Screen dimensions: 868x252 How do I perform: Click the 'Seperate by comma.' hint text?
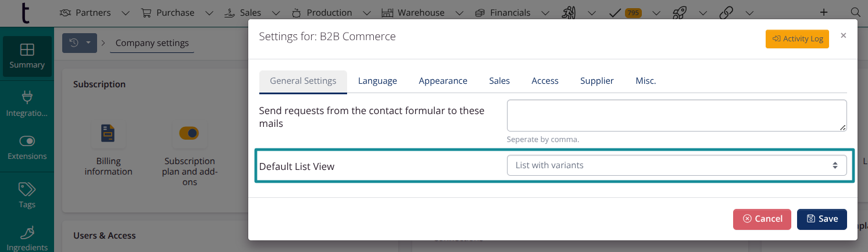pos(543,140)
